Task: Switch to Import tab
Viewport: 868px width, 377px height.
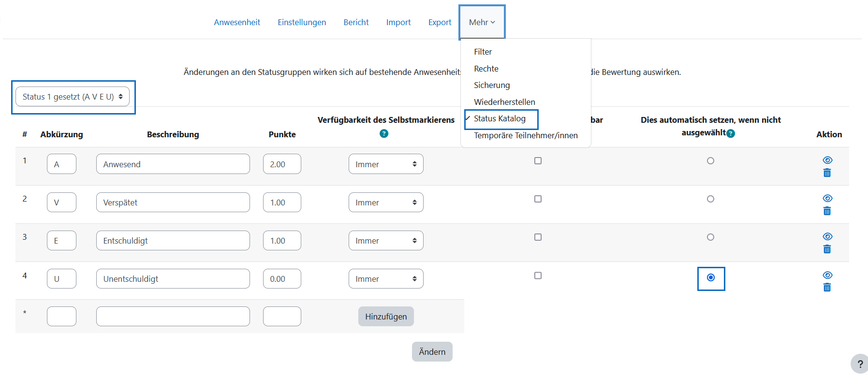Action: pos(398,22)
